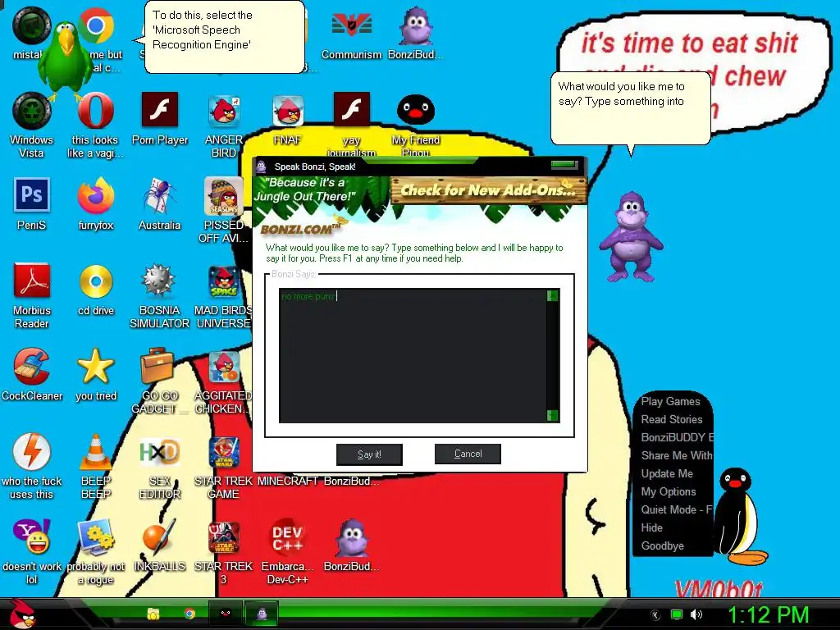Open the FNAF Angry Birds icon
Screen dimensions: 840x630
(288, 111)
